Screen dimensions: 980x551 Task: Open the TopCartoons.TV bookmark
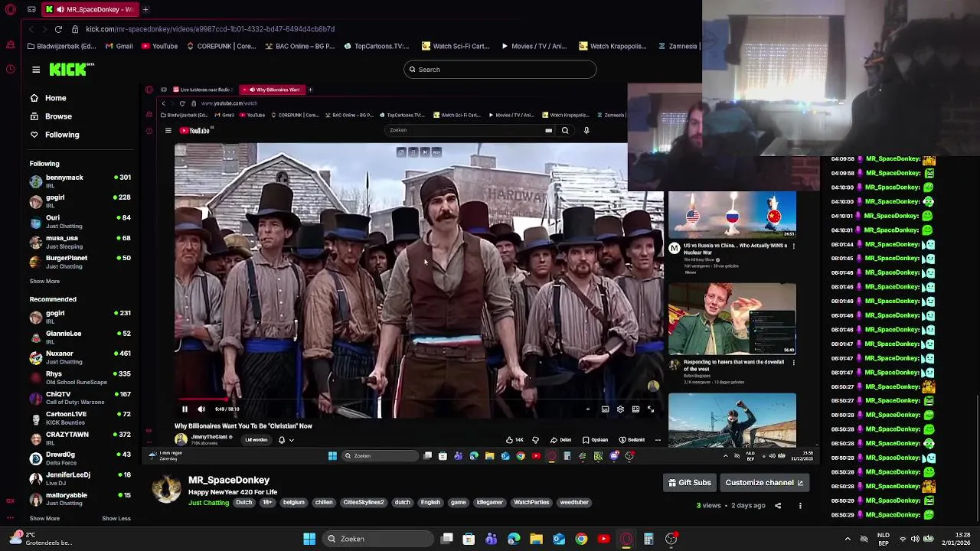pos(377,46)
